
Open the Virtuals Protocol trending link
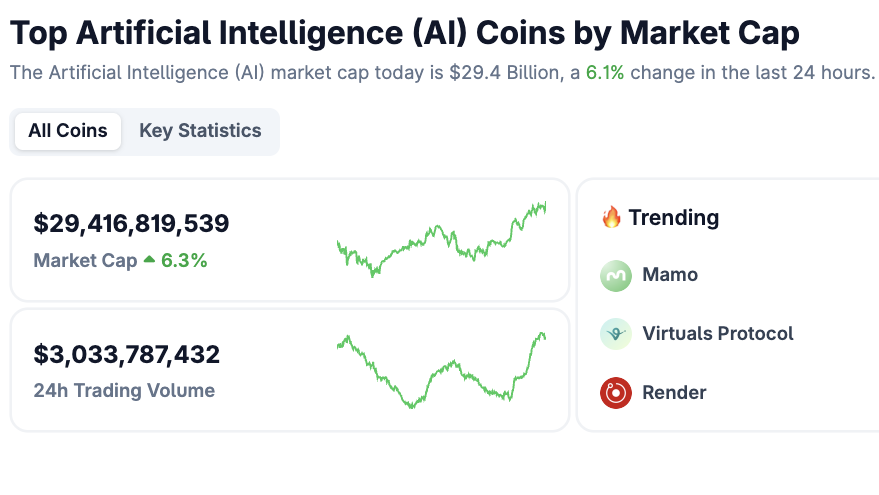pyautogui.click(x=718, y=334)
